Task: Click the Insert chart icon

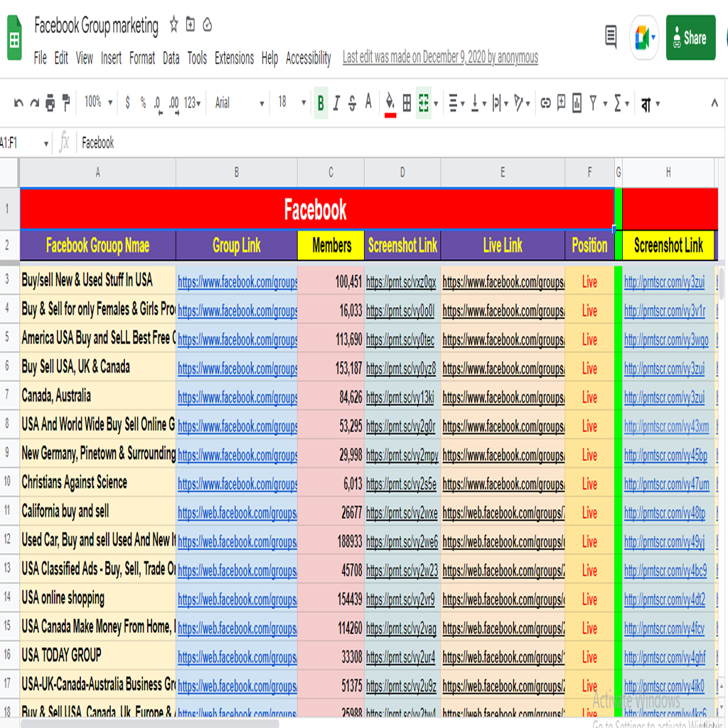Action: click(577, 102)
